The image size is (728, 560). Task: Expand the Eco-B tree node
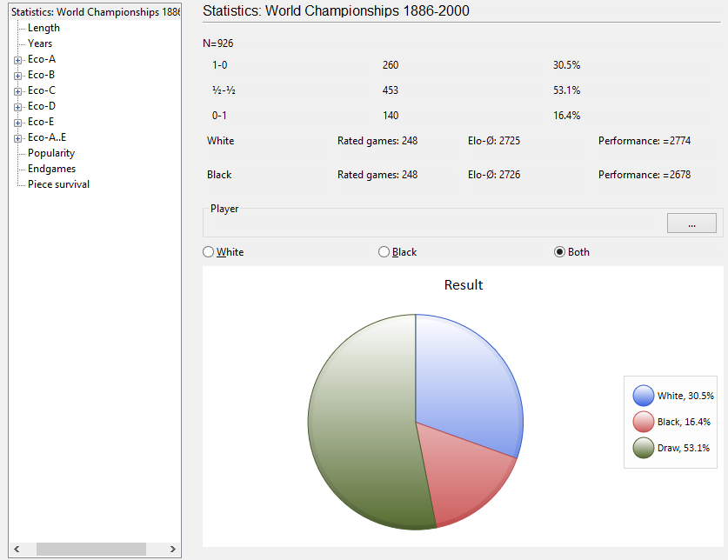tap(17, 75)
